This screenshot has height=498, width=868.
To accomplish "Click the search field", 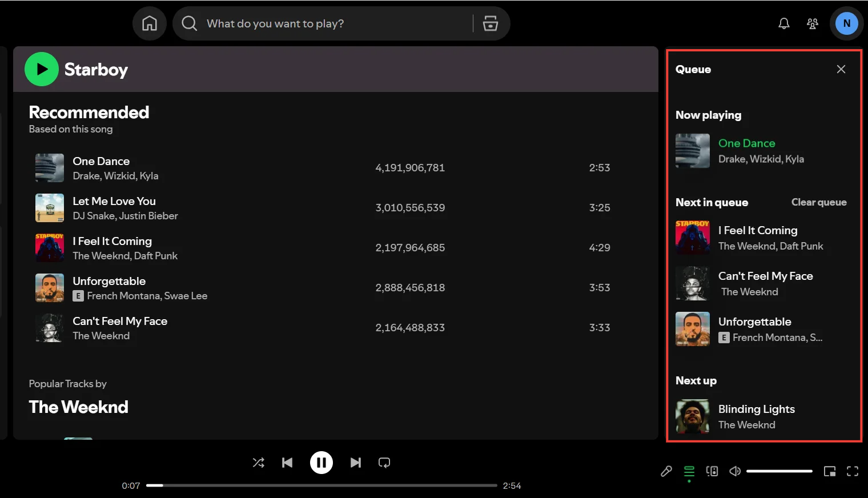I will pos(331,23).
